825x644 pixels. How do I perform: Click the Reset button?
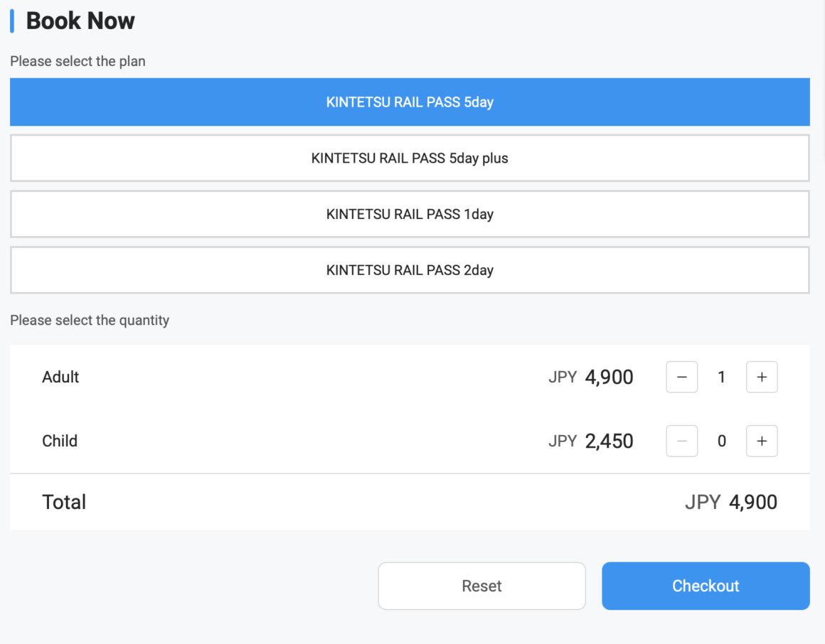pyautogui.click(x=481, y=586)
